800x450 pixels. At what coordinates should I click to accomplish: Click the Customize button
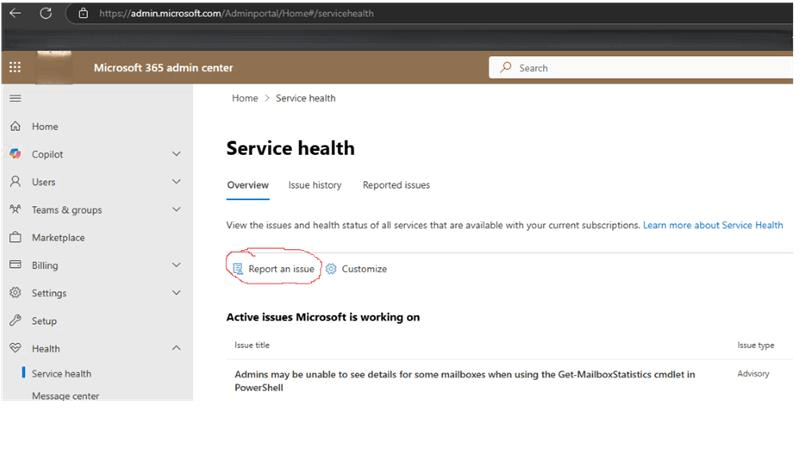point(356,268)
